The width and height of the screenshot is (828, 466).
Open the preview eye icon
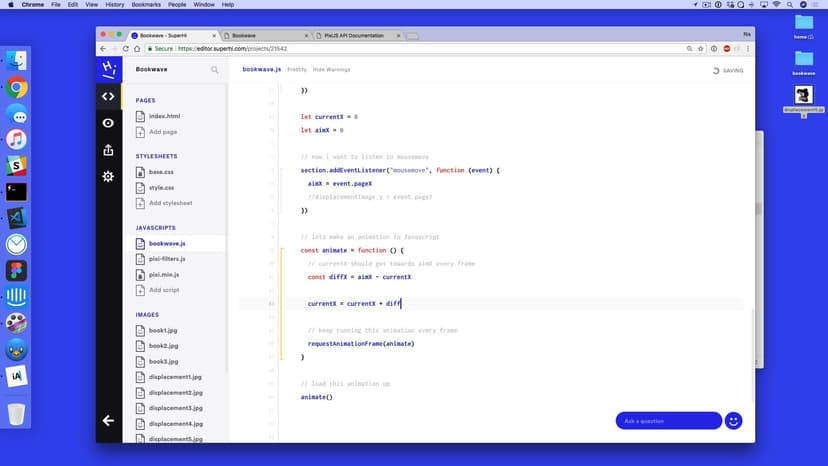pos(108,123)
